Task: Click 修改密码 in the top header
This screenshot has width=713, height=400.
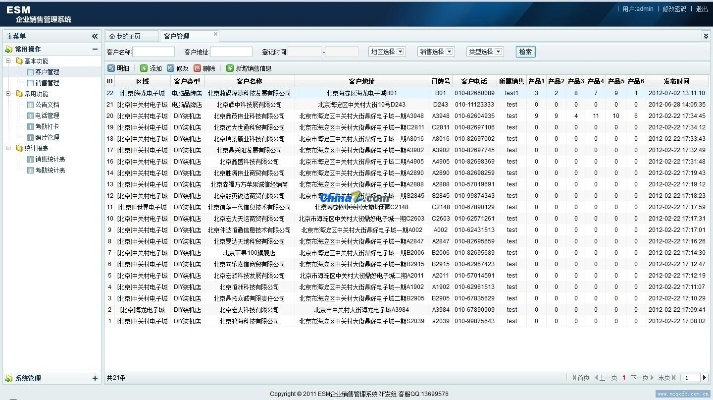Action: 674,9
